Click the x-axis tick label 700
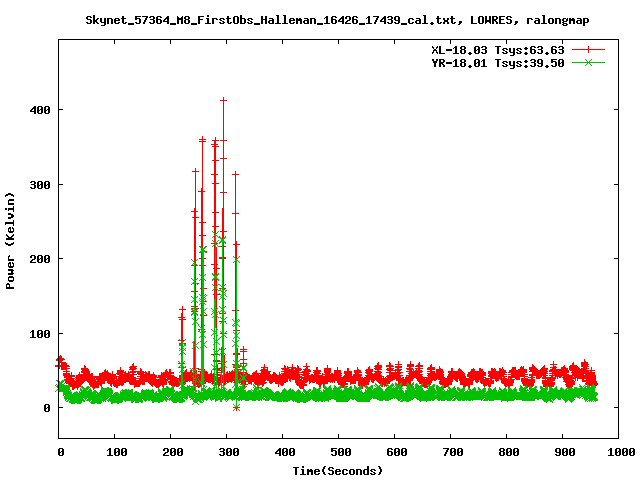This screenshot has width=640, height=480. 453,452
